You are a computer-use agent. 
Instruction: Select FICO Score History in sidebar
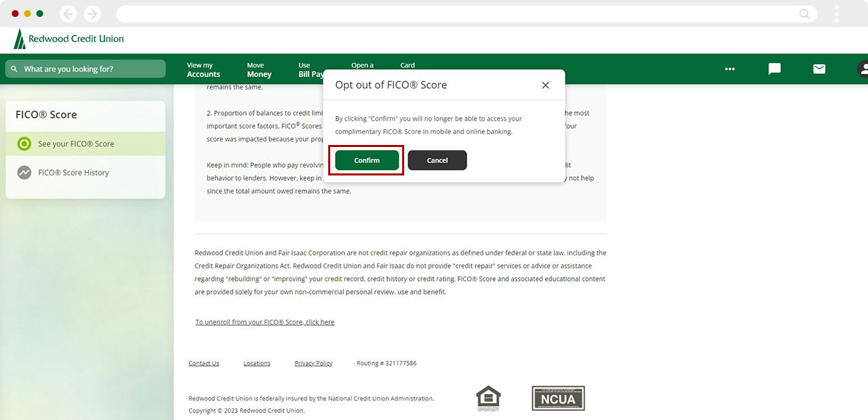(x=85, y=173)
